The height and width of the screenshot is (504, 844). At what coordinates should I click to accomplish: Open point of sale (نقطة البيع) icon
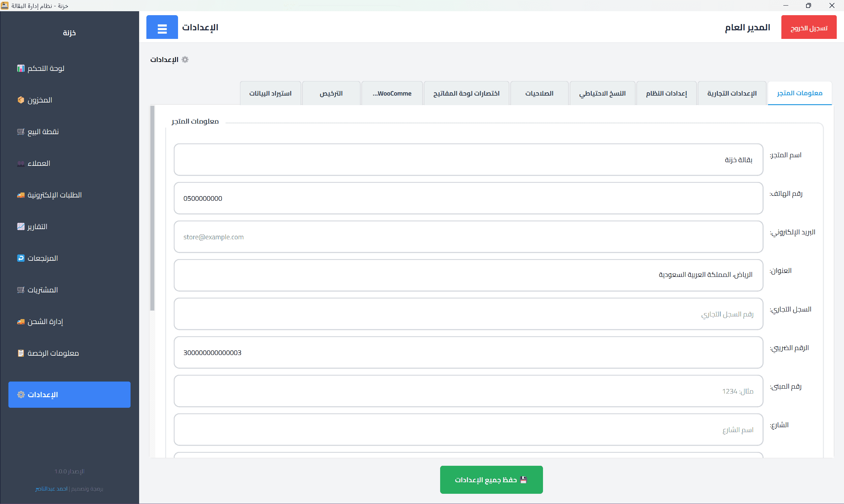(21, 132)
